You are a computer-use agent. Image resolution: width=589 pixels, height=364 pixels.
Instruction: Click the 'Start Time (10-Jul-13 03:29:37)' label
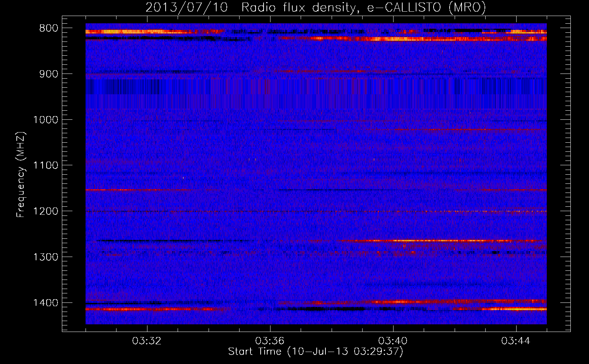(316, 352)
